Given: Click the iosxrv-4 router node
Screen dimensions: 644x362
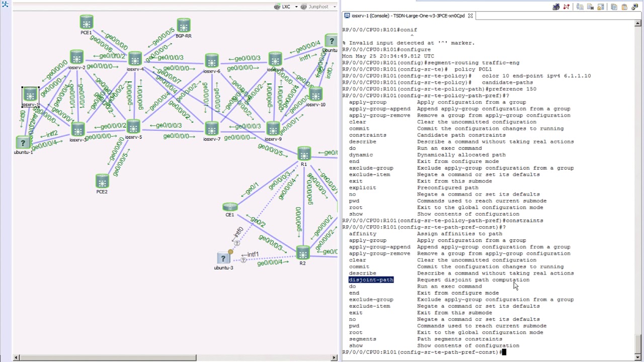Looking at the screenshot, I should coord(135,58).
